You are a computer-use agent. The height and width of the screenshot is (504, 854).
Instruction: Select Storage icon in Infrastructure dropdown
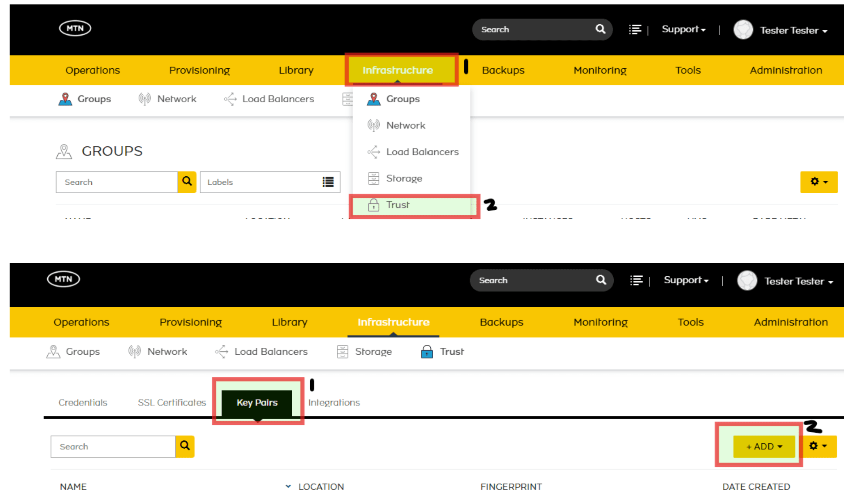(x=373, y=178)
